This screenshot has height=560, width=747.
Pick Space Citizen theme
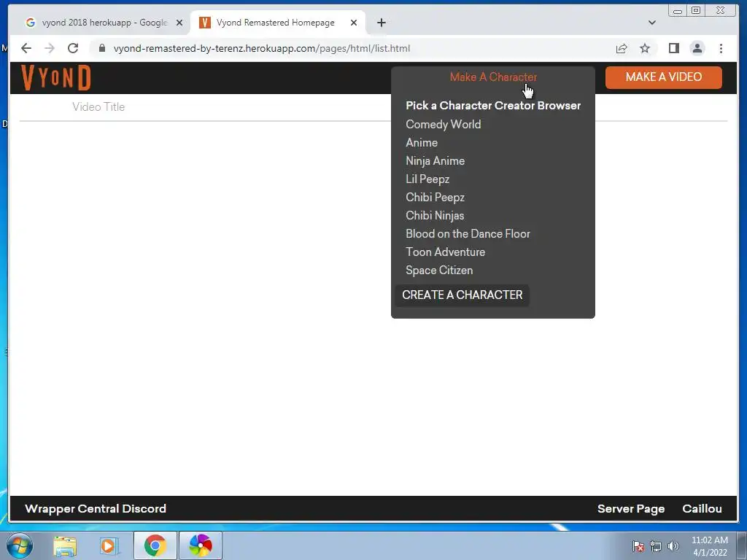pos(439,270)
